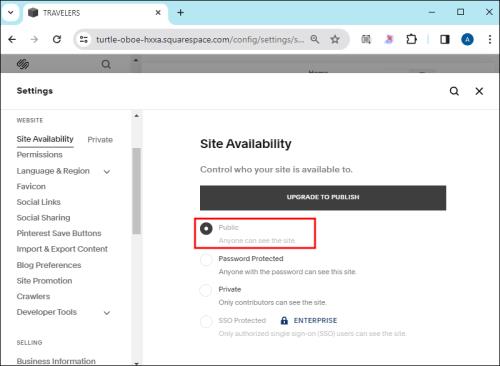Image resolution: width=500 pixels, height=366 pixels.
Task: Close the Settings panel with the X
Action: click(479, 91)
